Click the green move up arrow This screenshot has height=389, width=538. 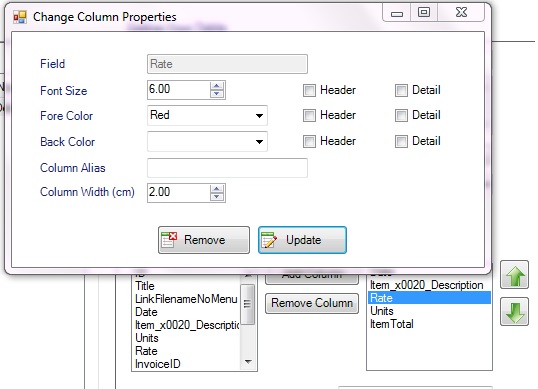(514, 274)
